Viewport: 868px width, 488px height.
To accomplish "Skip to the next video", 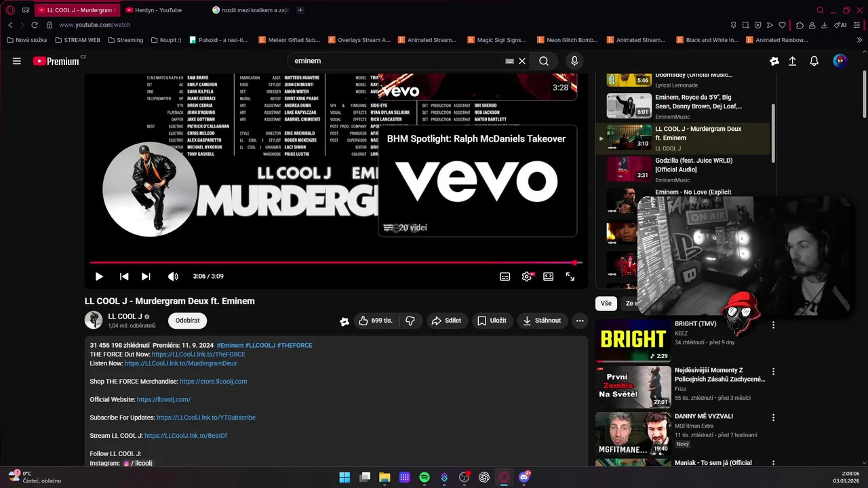I will tap(146, 277).
